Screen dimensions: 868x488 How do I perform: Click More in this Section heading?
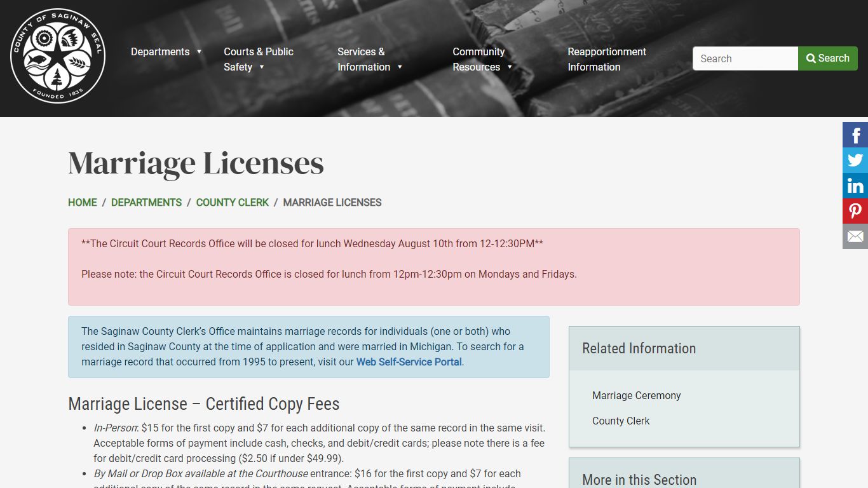pyautogui.click(x=639, y=480)
